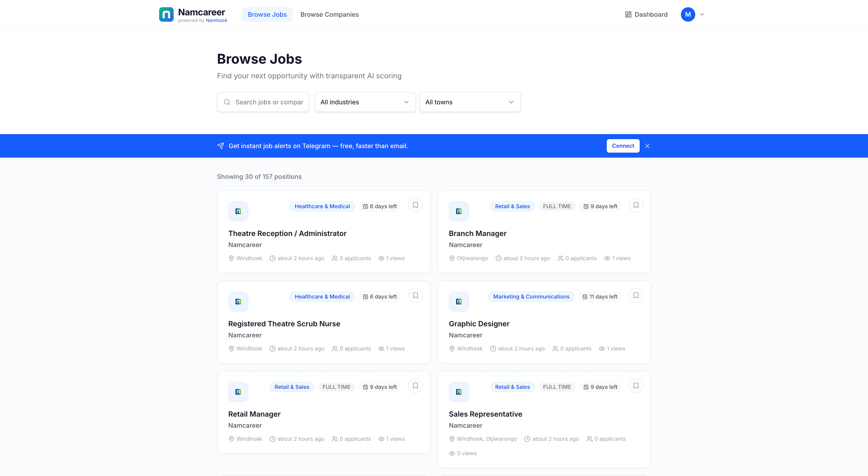This screenshot has width=868, height=476.
Task: Go to the Dashboard
Action: click(646, 14)
